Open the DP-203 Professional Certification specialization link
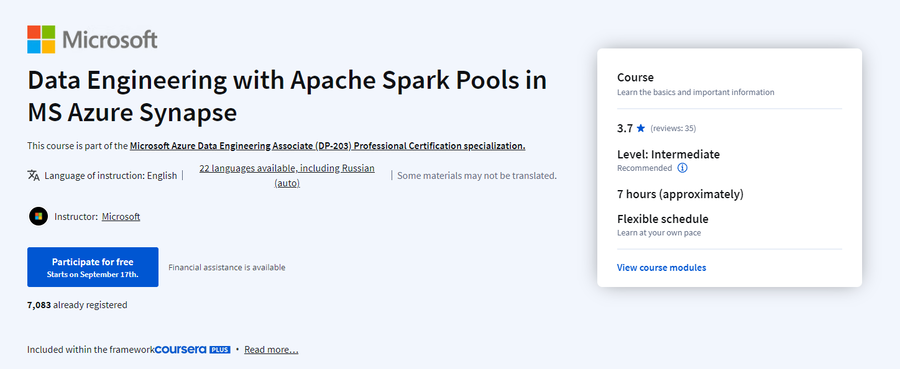The image size is (900, 369). (x=327, y=146)
